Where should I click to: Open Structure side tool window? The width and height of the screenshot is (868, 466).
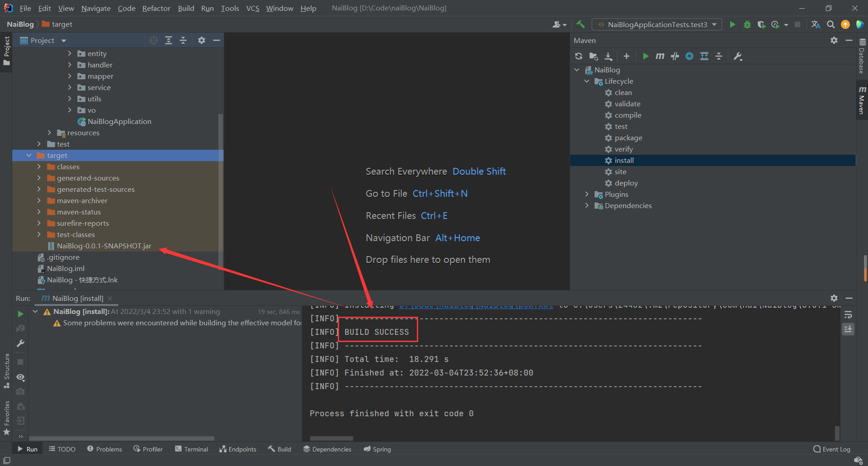click(x=6, y=370)
